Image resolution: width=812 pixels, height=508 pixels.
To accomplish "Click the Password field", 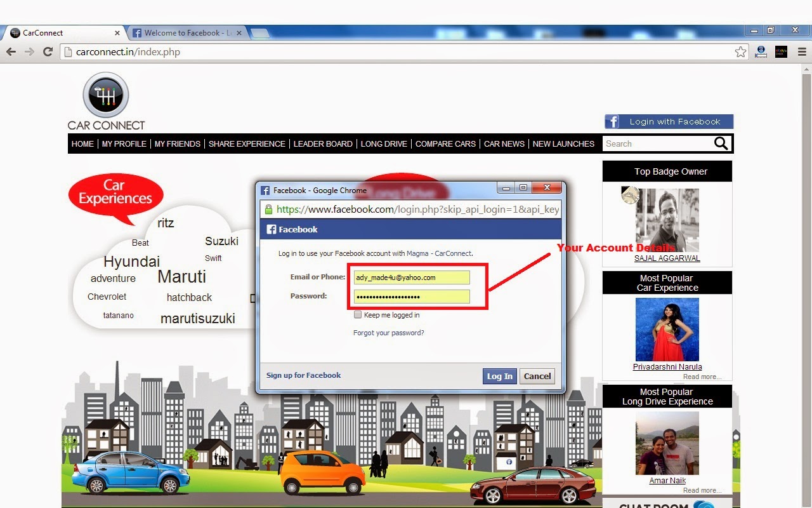I will [x=412, y=297].
